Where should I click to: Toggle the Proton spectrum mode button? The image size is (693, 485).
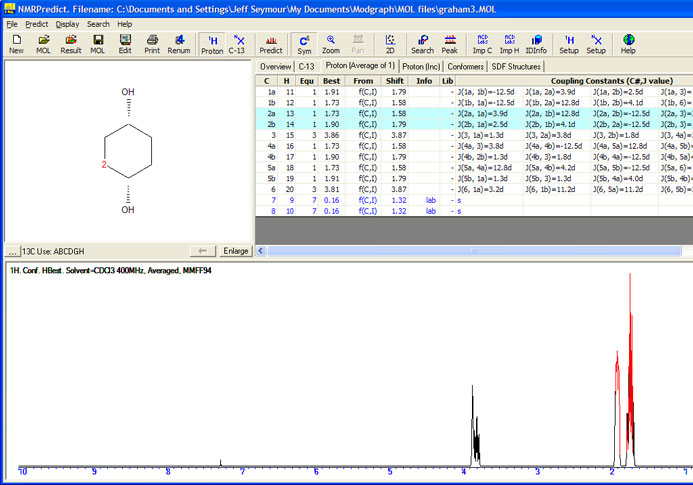point(212,43)
